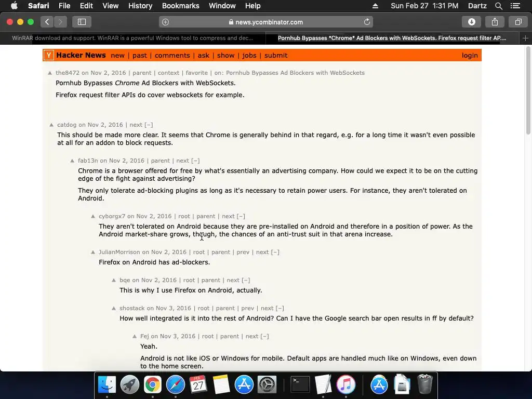
Task: Show the tab overview
Action: click(518, 22)
